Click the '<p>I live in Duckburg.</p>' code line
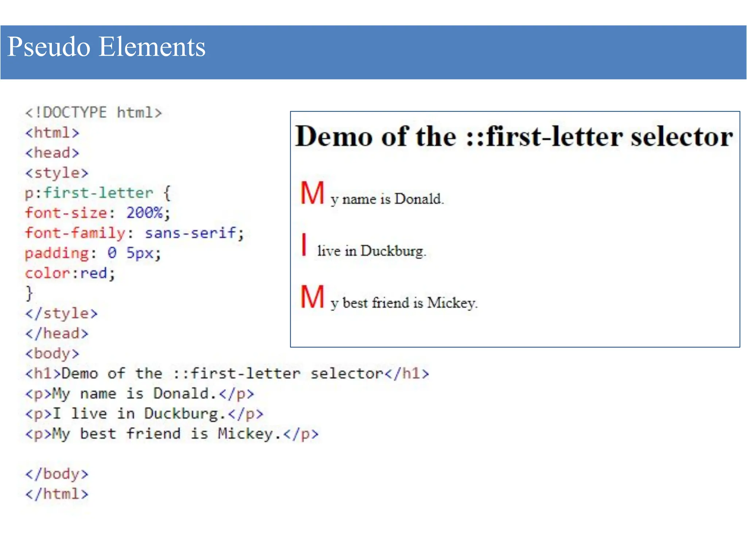This screenshot has width=747, height=560. (x=144, y=414)
